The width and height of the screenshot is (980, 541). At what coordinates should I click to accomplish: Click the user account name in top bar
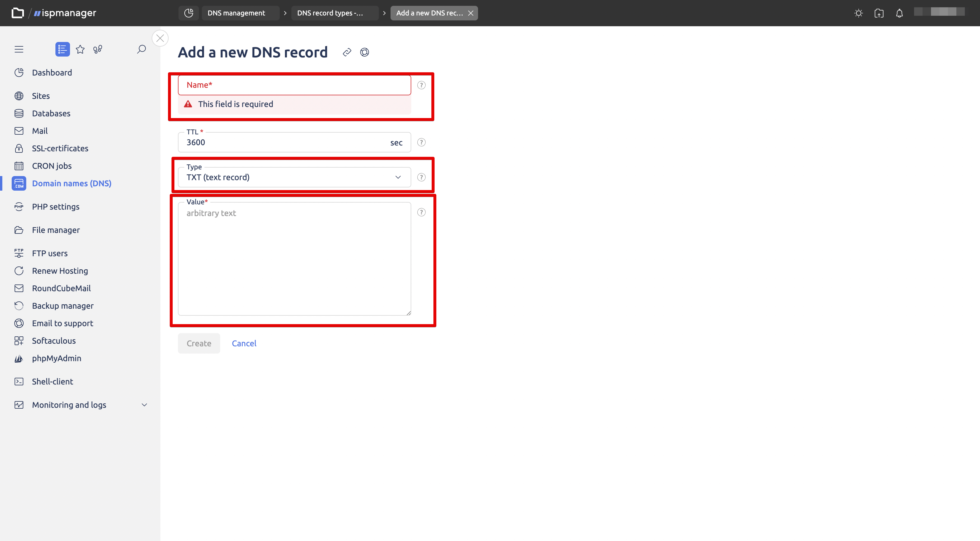(x=939, y=12)
